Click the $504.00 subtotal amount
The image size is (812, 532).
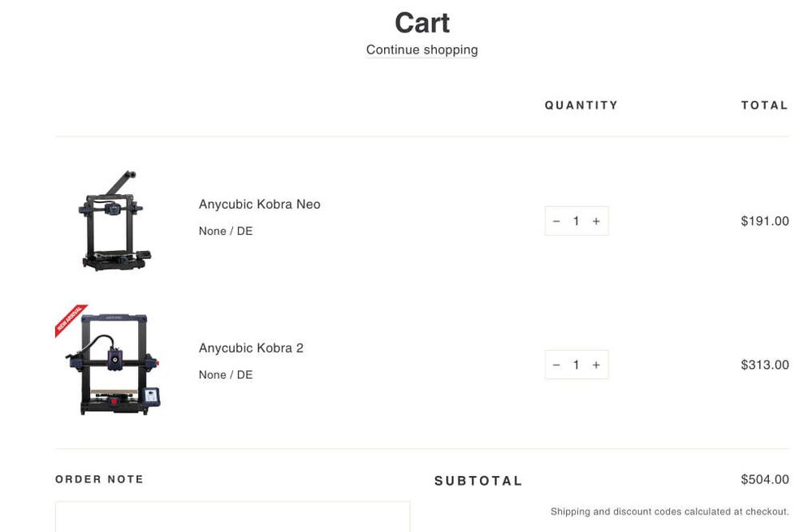[x=764, y=479]
